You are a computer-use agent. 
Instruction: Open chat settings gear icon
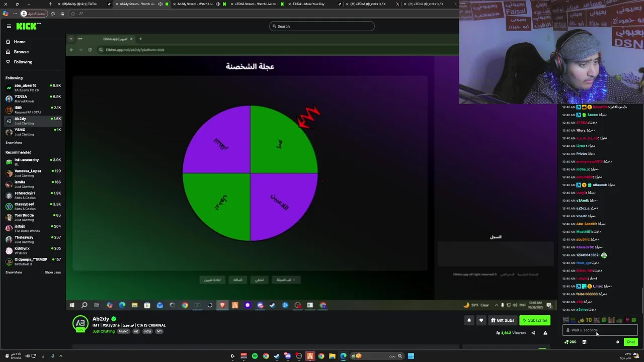tap(618, 342)
